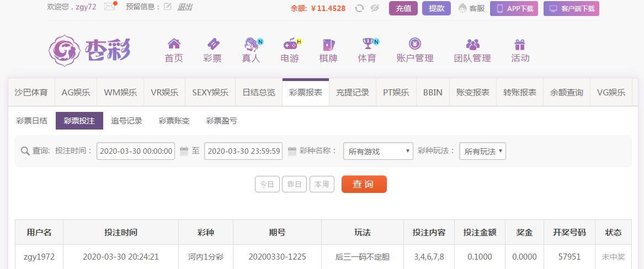Switch to SEXY娱乐 tab

(210, 92)
